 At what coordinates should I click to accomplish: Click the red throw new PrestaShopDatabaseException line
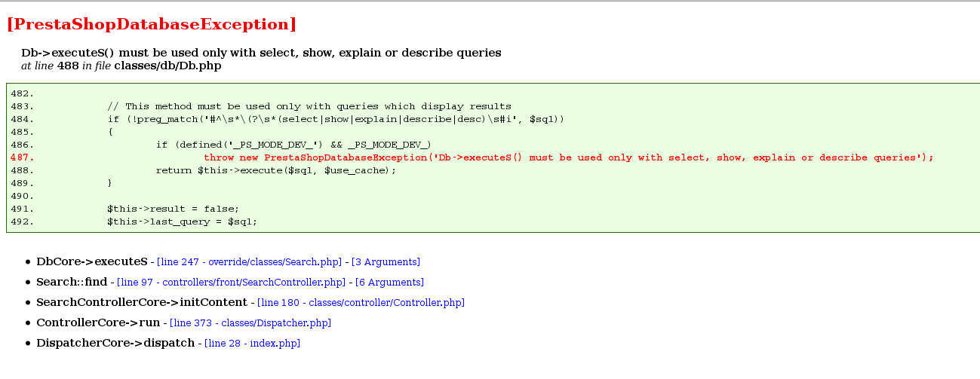(569, 157)
